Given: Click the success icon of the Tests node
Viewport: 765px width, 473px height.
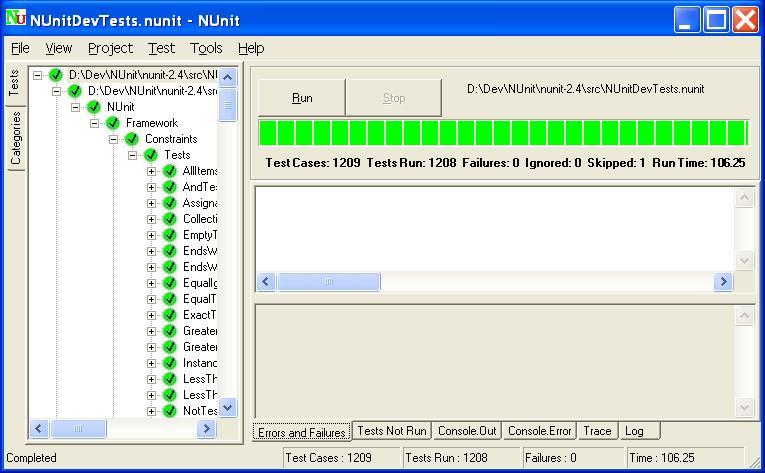Looking at the screenshot, I should click(x=150, y=155).
